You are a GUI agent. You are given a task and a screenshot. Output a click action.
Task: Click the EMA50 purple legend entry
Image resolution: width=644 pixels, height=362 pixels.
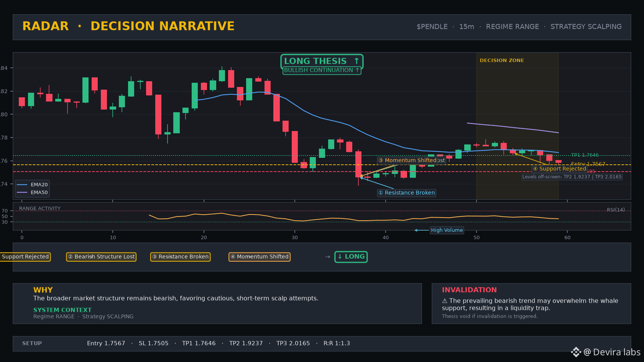coord(33,192)
